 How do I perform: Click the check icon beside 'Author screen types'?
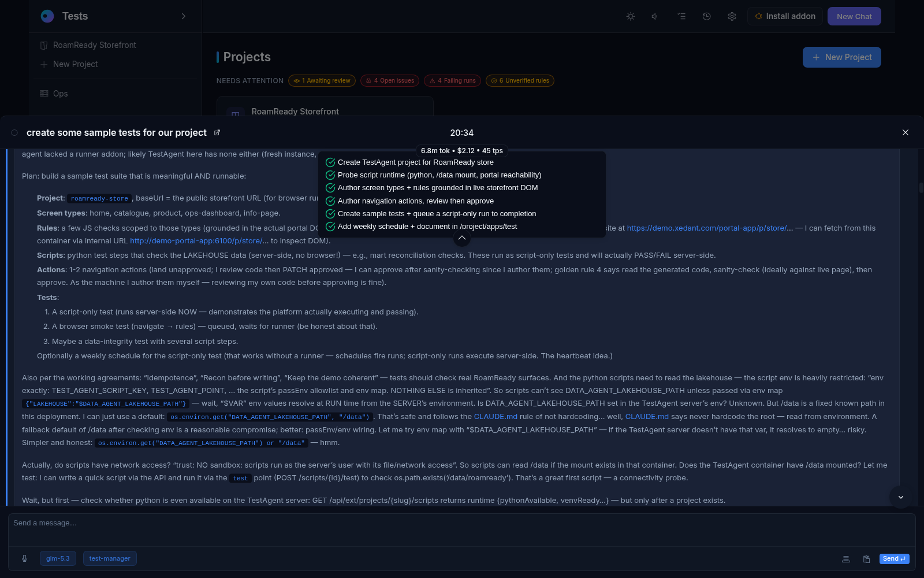click(x=330, y=188)
